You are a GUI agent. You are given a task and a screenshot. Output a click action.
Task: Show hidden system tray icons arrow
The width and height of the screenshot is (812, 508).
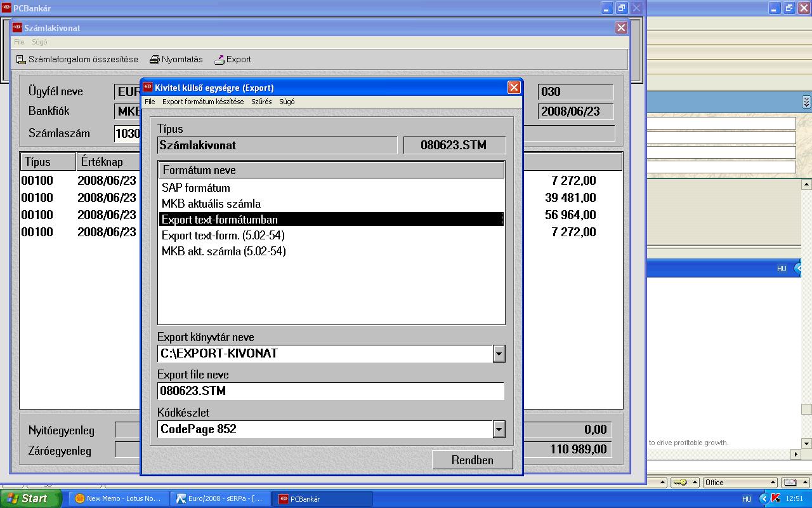click(764, 498)
